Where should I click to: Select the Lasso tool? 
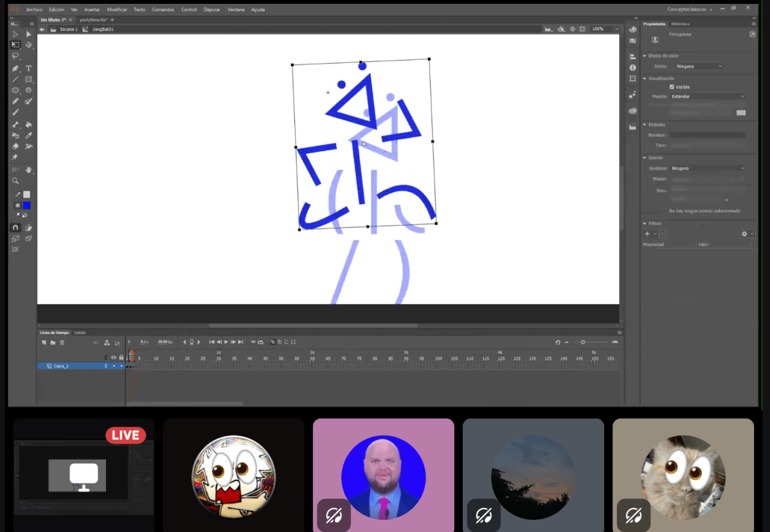click(15, 57)
